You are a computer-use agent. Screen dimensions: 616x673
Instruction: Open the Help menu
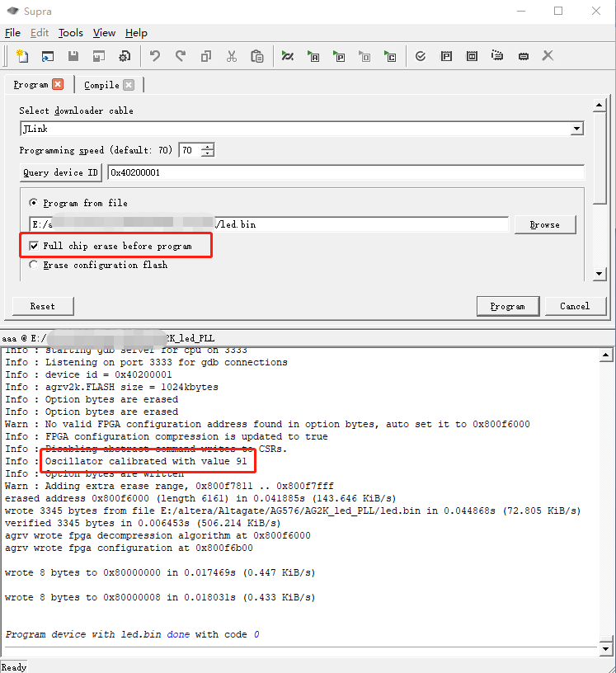(x=136, y=33)
